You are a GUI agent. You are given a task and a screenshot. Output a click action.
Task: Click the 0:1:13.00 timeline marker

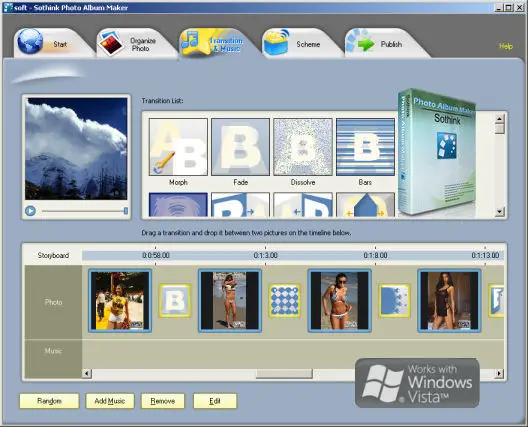click(x=485, y=255)
